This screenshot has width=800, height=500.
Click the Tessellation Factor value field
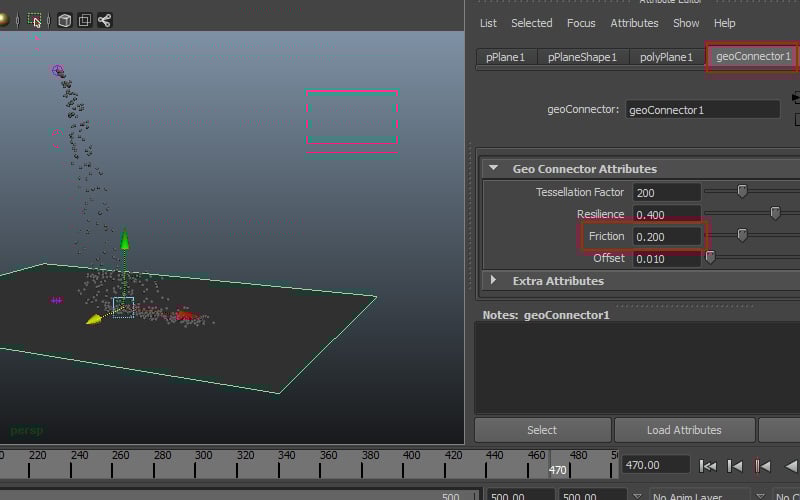click(666, 192)
